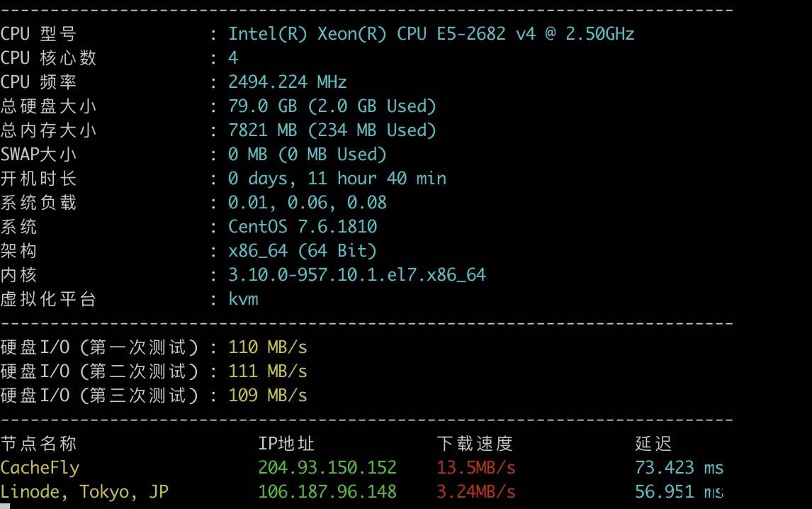Click memory value 7821 MB (234 MB Used)
Image resolution: width=812 pixels, height=509 pixels.
tap(332, 130)
